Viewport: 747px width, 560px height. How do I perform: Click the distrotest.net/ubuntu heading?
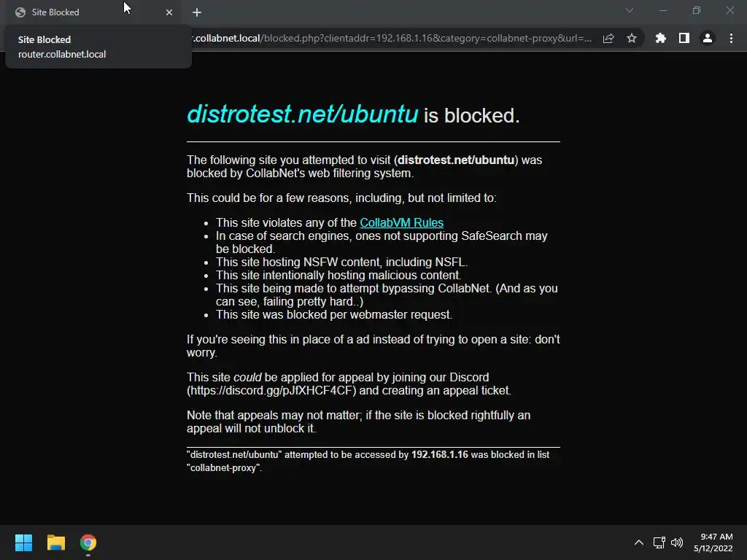[x=303, y=114]
